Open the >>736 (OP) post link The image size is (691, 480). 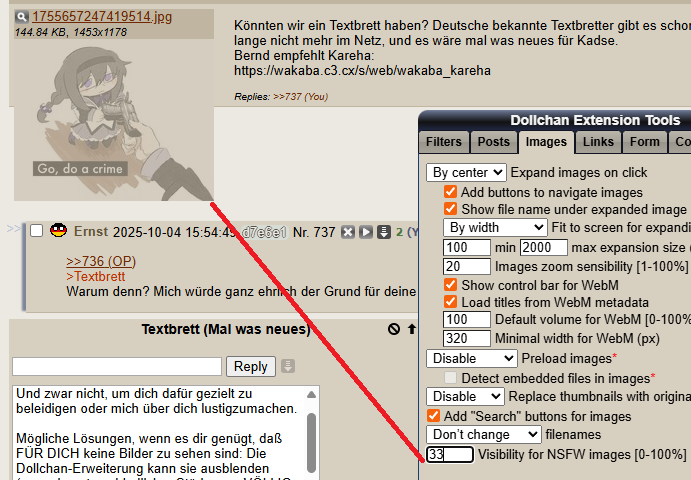click(x=100, y=261)
